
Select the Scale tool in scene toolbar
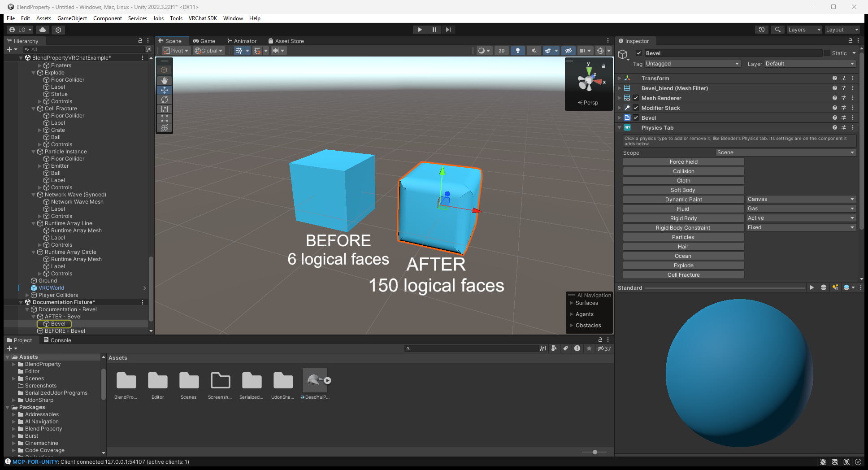click(165, 109)
